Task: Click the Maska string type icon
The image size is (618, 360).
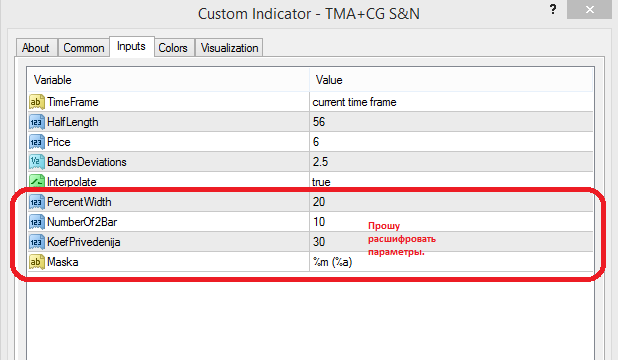Action: tap(37, 262)
